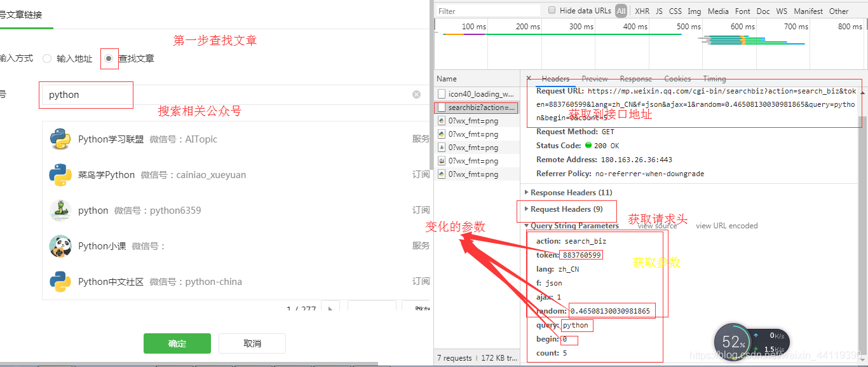Clear the python search box using its x icon
The height and width of the screenshot is (367, 868).
pyautogui.click(x=416, y=95)
